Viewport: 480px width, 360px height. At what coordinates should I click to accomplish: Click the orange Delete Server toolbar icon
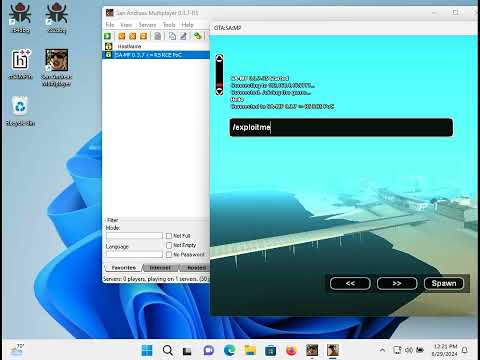click(133, 36)
